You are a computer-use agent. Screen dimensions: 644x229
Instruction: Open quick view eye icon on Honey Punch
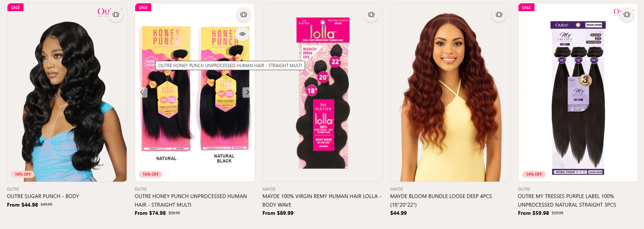242,34
